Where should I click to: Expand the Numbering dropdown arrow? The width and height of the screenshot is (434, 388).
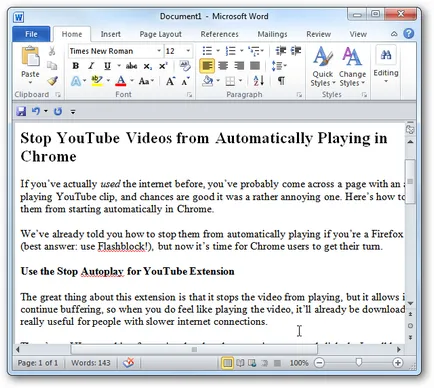tap(241, 51)
